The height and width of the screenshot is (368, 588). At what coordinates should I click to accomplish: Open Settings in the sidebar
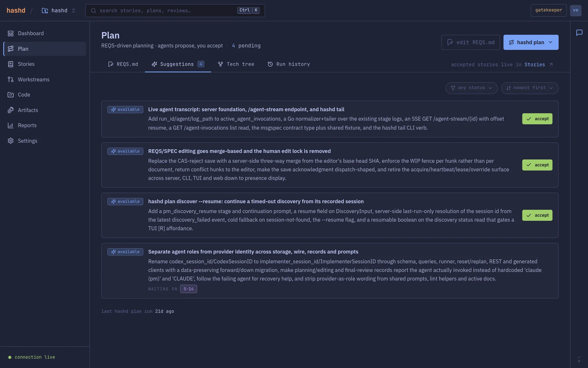[45, 141]
